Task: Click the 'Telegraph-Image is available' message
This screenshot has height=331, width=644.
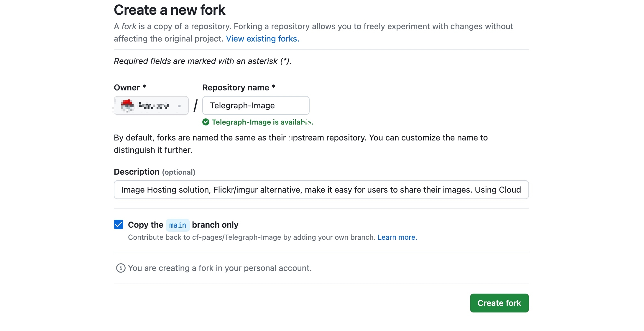Action: tap(262, 122)
